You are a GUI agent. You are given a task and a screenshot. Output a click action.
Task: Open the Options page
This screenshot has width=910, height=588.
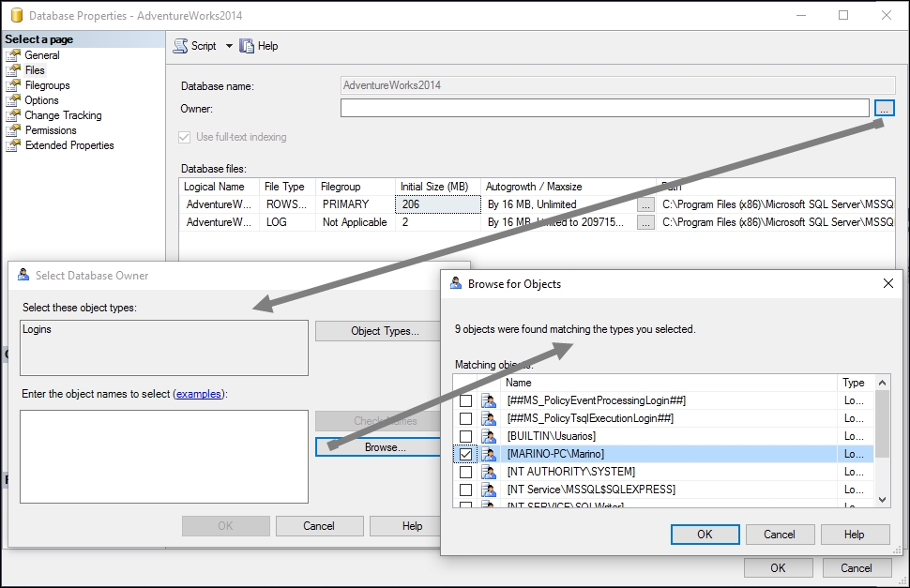[x=41, y=100]
